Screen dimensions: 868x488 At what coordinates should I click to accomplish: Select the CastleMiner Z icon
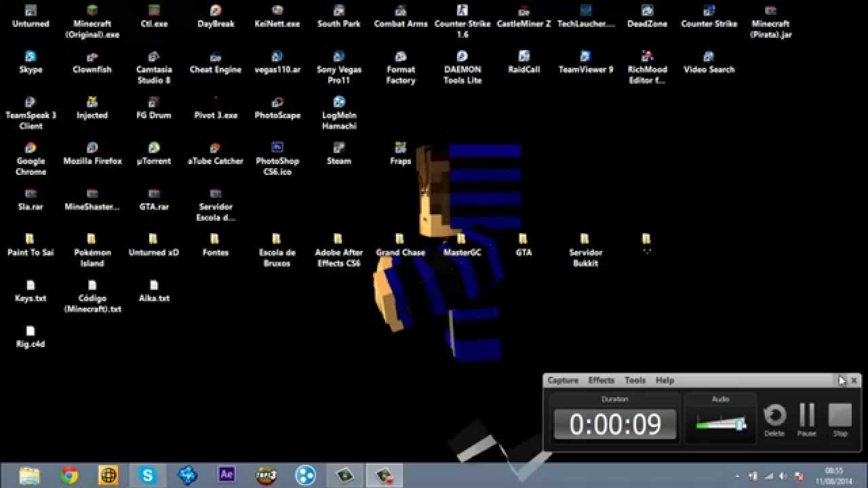(x=524, y=17)
